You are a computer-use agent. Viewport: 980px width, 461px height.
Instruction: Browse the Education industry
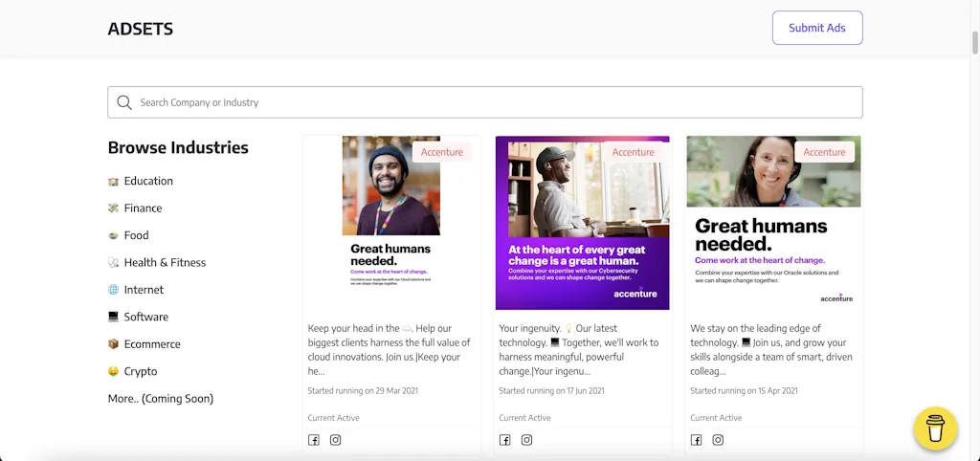[148, 181]
